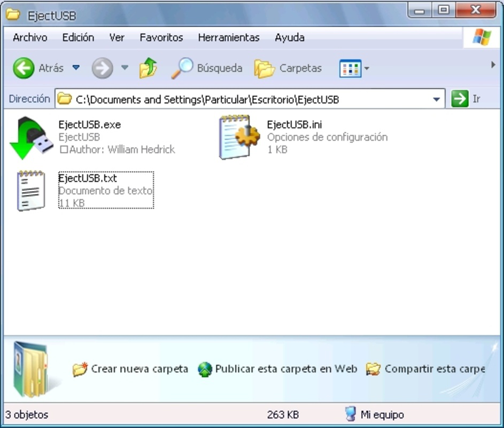Minimize the EjectUSB window
The height and width of the screenshot is (428, 504).
click(419, 11)
